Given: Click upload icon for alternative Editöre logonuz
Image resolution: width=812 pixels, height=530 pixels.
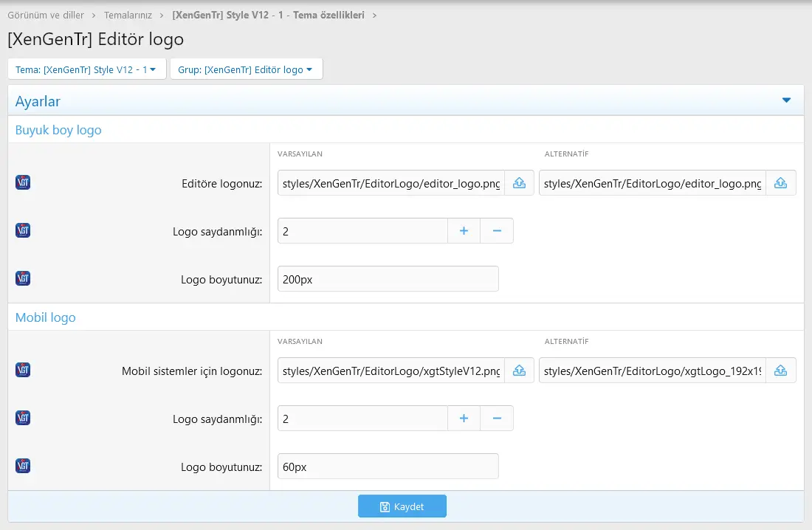Looking at the screenshot, I should [780, 183].
